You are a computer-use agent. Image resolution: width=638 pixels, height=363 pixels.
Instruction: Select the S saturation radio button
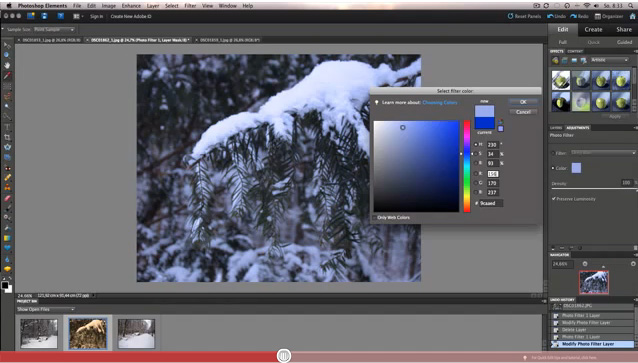click(476, 154)
